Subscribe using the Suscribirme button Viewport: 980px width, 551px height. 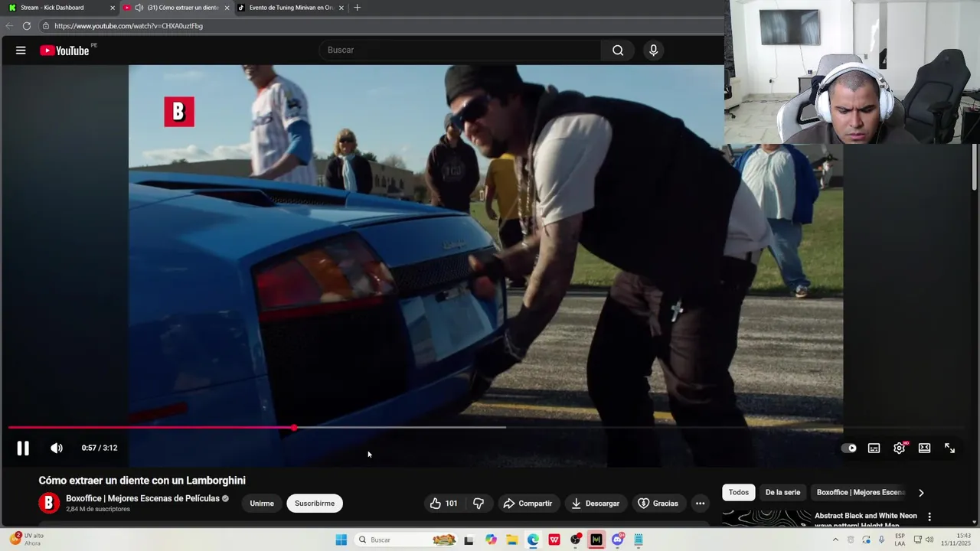315,504
